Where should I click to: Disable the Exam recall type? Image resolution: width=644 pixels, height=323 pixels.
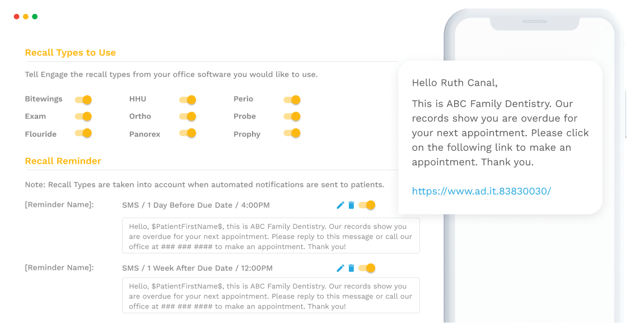coord(83,117)
